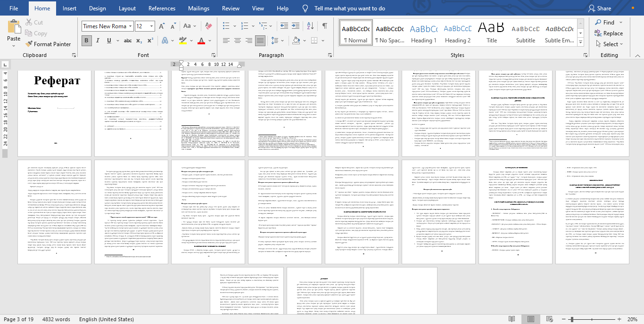Open the File tab
Image resolution: width=644 pixels, height=324 pixels.
pos(14,8)
